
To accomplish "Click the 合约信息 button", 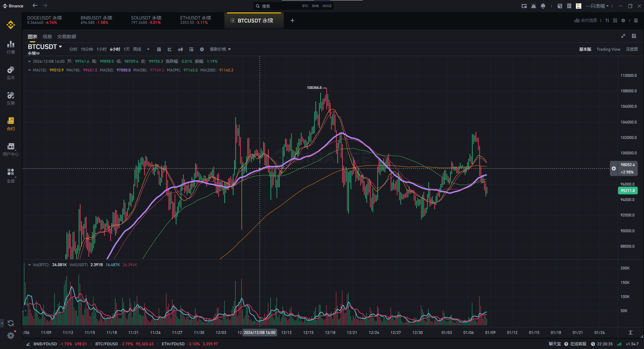I will 586,20.
